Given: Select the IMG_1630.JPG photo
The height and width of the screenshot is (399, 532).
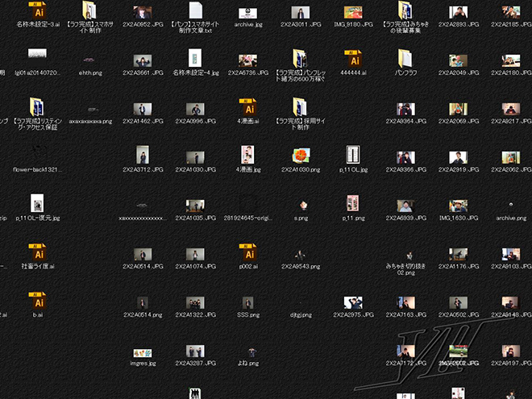Looking at the screenshot, I should [458, 206].
